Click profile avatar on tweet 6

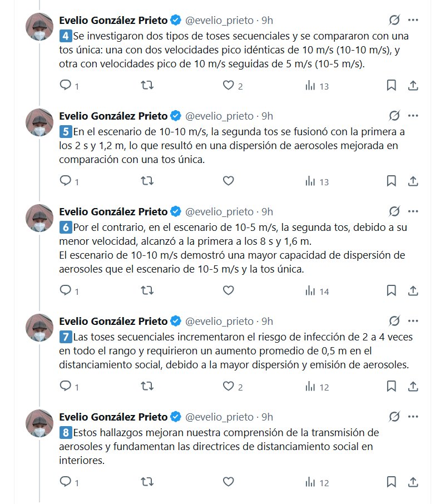39,219
